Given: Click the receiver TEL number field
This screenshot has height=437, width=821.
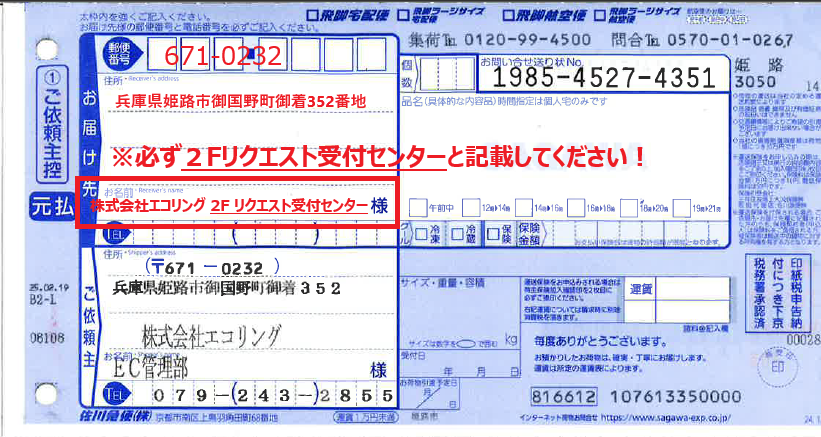Looking at the screenshot, I should click(264, 236).
